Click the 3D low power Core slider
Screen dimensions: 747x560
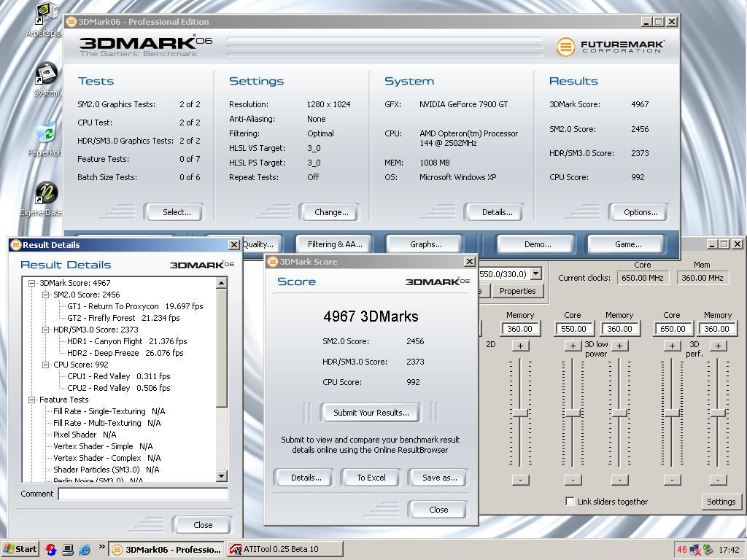[573, 413]
